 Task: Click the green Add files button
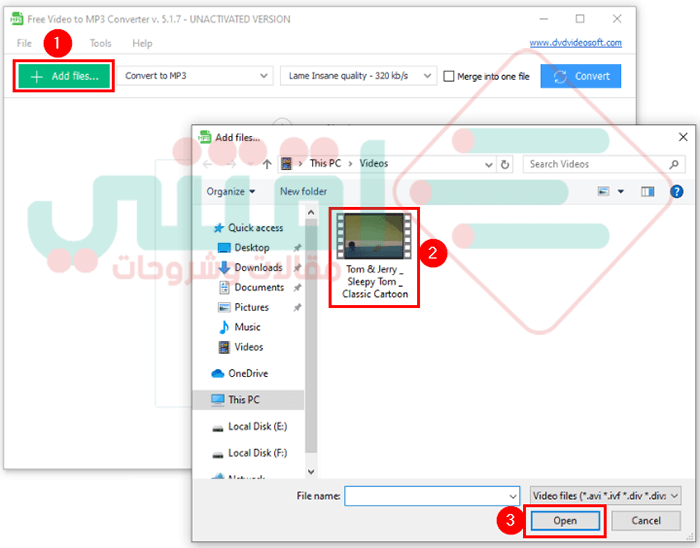click(64, 76)
